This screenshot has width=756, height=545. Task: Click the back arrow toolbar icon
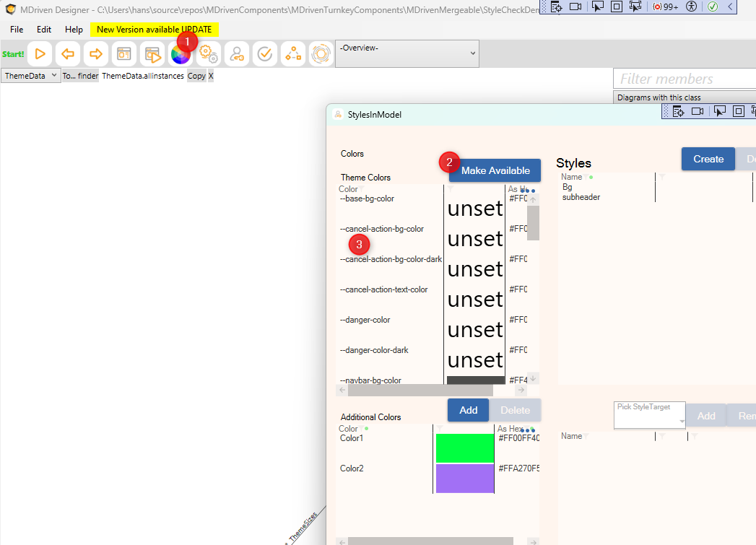click(x=68, y=54)
